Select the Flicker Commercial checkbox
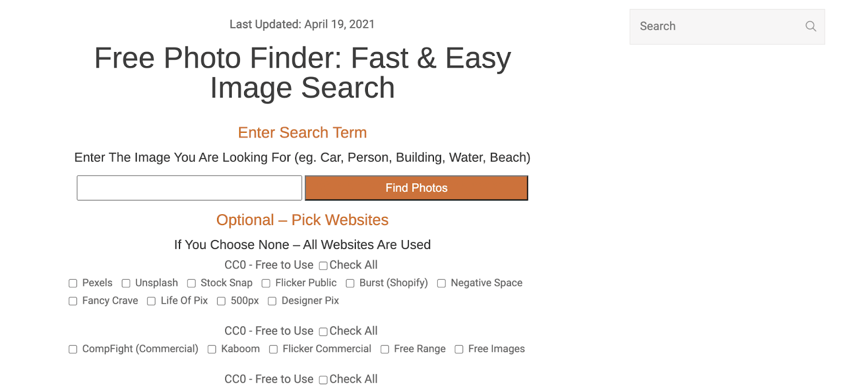The height and width of the screenshot is (386, 868). click(x=273, y=350)
